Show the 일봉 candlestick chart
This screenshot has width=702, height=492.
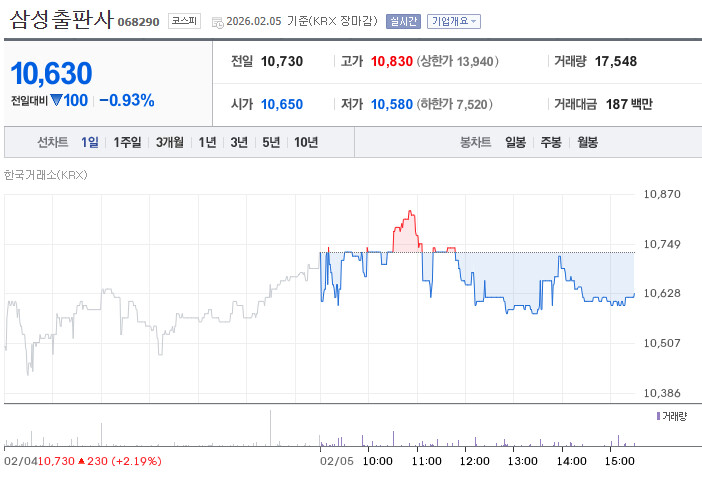(x=515, y=142)
